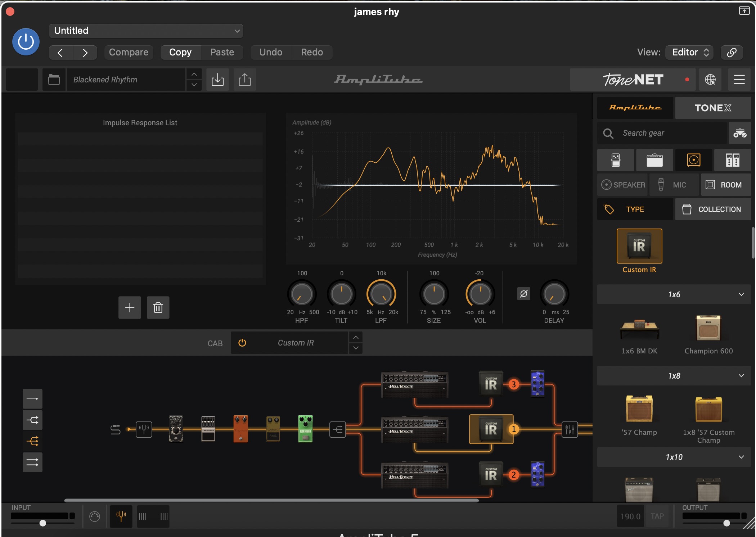Open the Untitled preset dropdown
Viewport: 756px width, 537px height.
(x=146, y=31)
